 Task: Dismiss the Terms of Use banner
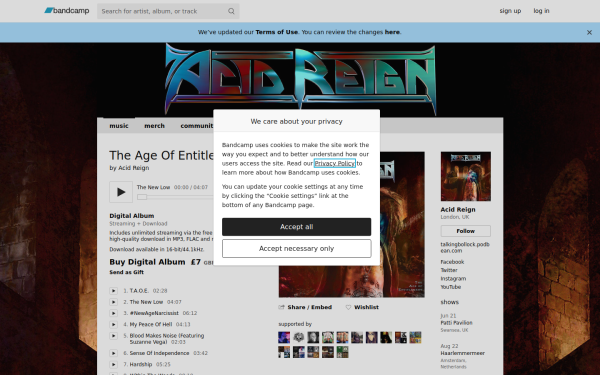click(589, 33)
